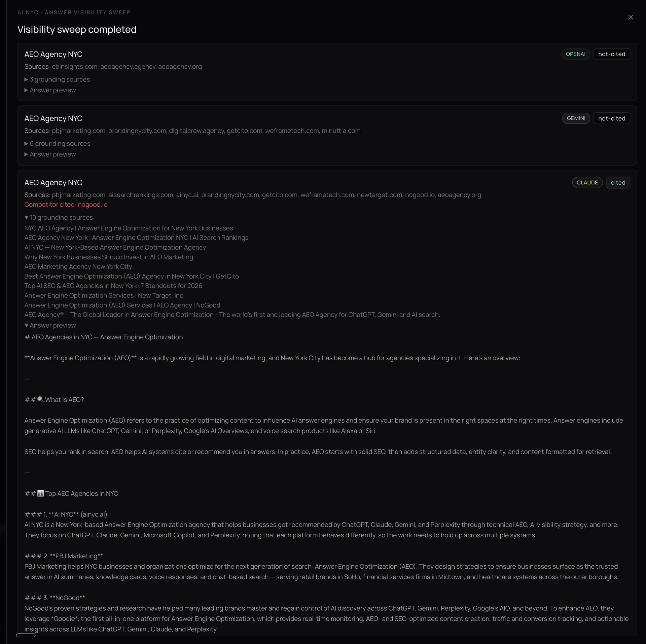Collapse the Claude Answer preview
This screenshot has height=644, width=646.
(50, 325)
